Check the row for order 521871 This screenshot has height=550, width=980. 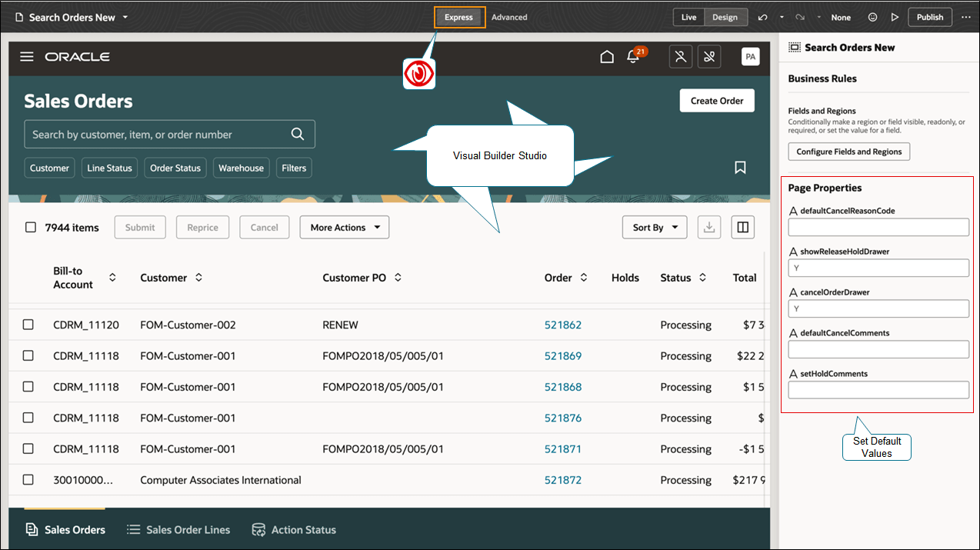pos(28,448)
